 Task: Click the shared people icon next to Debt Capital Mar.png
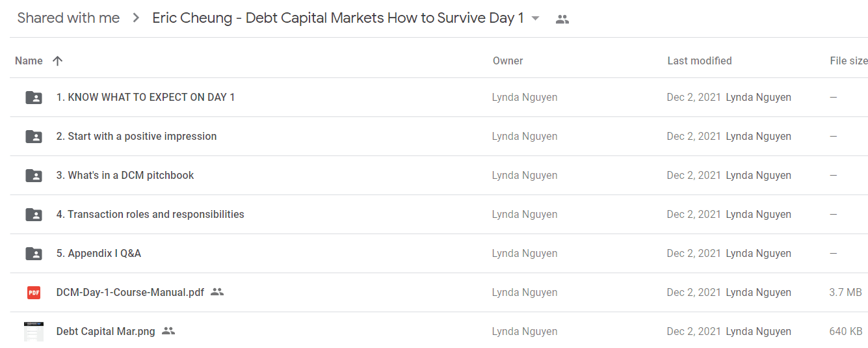point(168,331)
